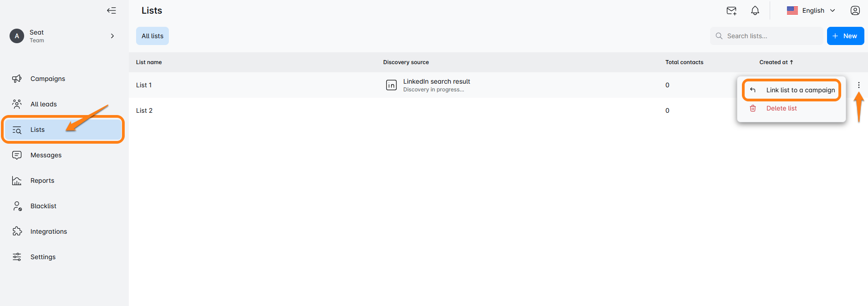The height and width of the screenshot is (306, 868).
Task: Open the notifications bell
Action: coord(755,10)
